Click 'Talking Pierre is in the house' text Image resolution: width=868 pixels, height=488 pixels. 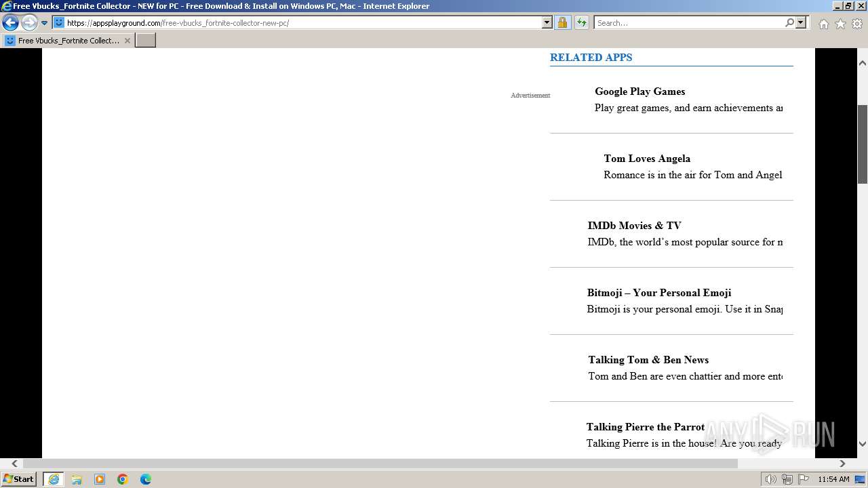[x=684, y=443]
